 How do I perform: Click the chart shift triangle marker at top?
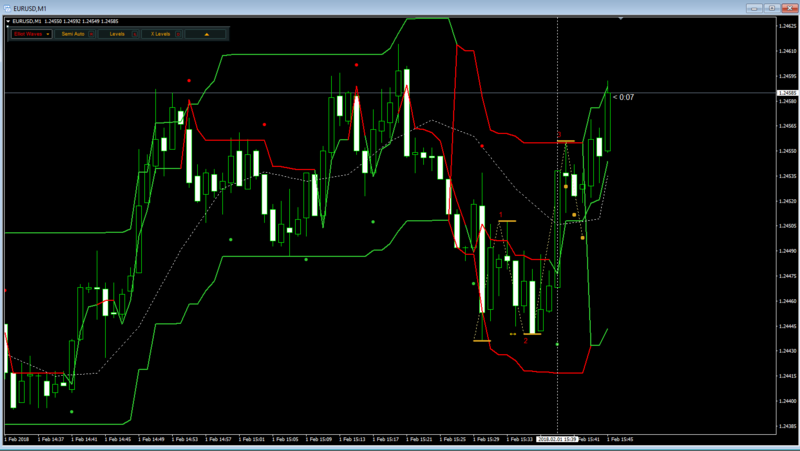(x=621, y=18)
